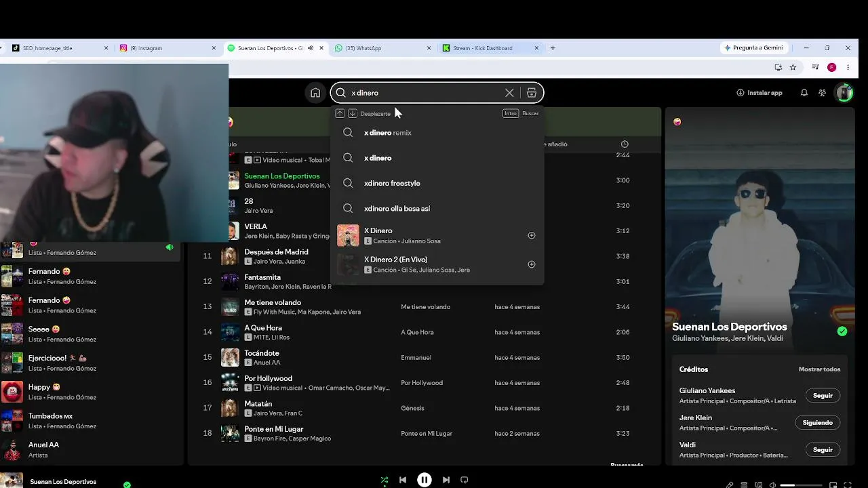This screenshot has height=488, width=868.
Task: Add 'X Dinero' song to library
Action: pyautogui.click(x=532, y=235)
